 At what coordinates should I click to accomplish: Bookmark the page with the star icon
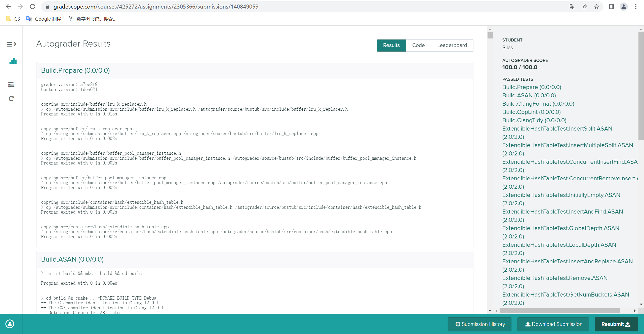click(596, 7)
